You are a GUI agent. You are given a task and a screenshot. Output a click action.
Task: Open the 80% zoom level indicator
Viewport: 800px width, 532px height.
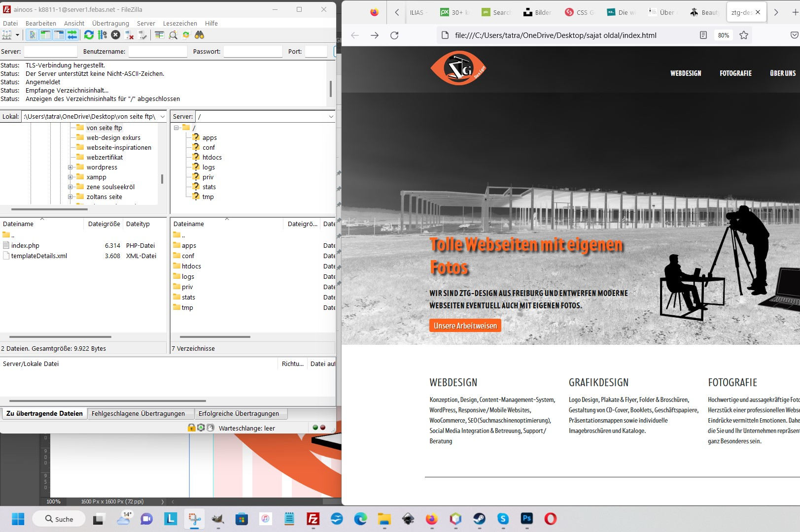point(724,35)
